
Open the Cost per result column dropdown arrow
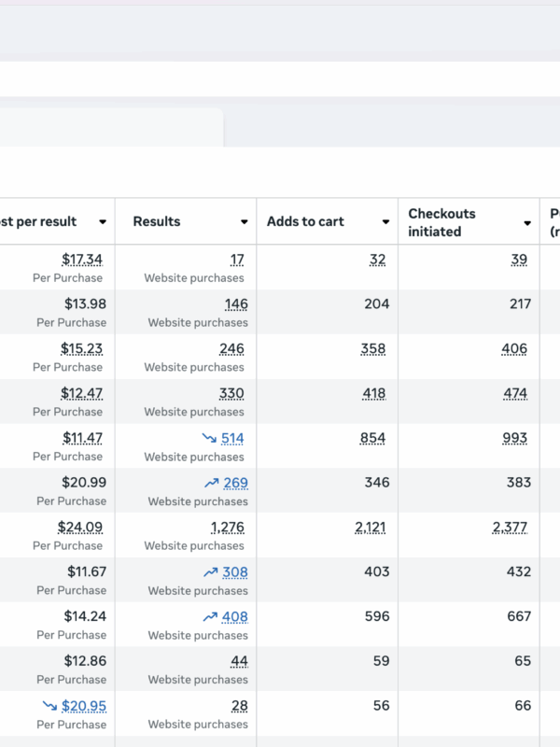(x=103, y=222)
